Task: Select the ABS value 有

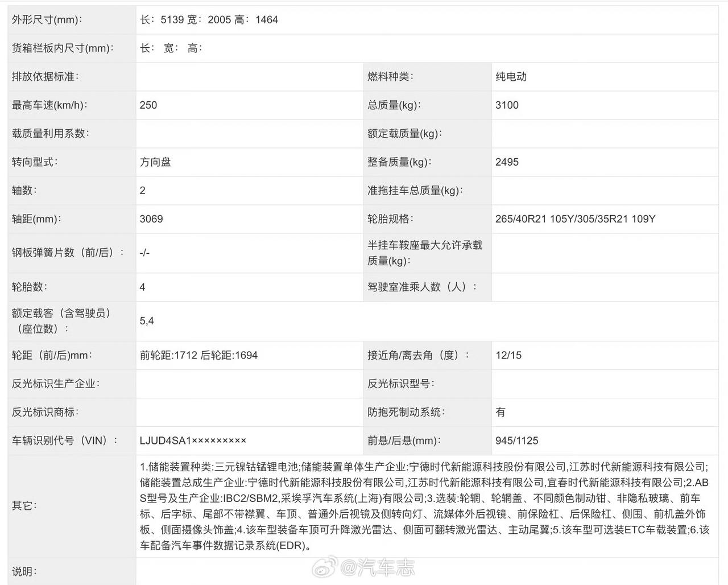Action: pos(500,412)
